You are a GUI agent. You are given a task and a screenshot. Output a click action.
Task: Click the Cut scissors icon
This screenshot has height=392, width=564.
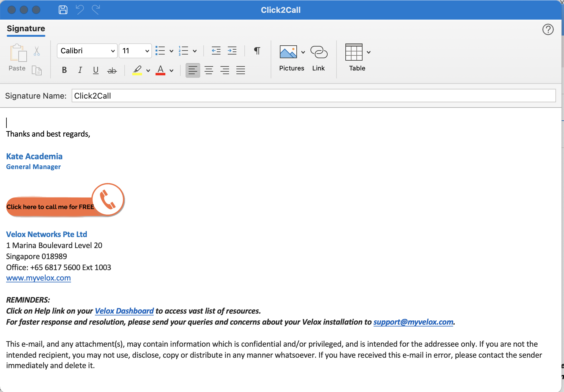[37, 51]
